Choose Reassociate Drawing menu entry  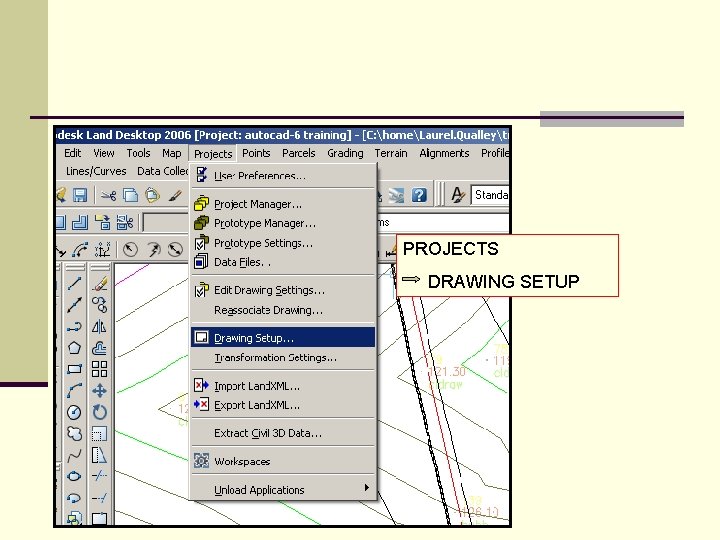click(x=283, y=310)
